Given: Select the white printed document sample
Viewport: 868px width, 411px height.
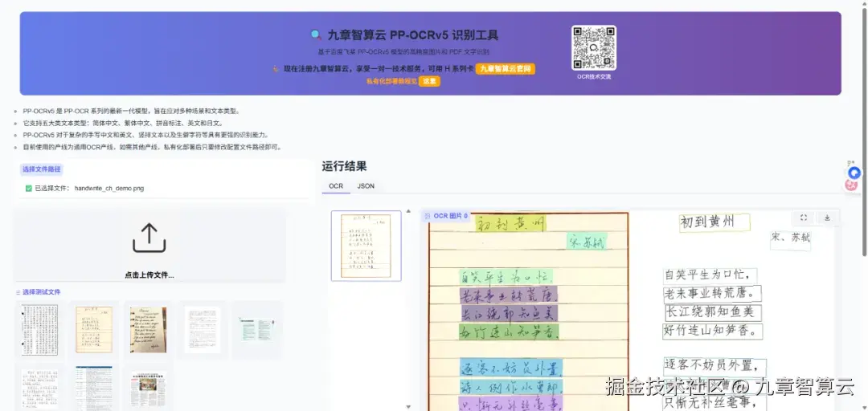Looking at the screenshot, I should [x=202, y=330].
